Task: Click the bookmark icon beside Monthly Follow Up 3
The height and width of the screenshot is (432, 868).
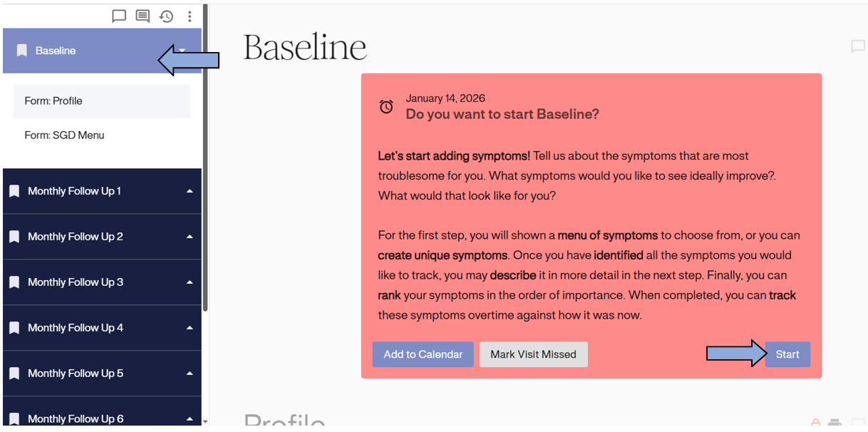Action: click(x=14, y=282)
